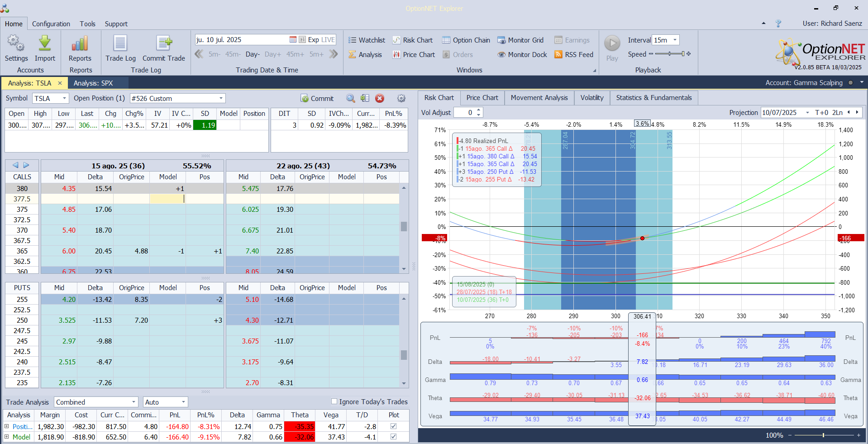Toggle the Exp LIVE mode icon
This screenshot has width=868, height=444.
pyautogui.click(x=303, y=40)
